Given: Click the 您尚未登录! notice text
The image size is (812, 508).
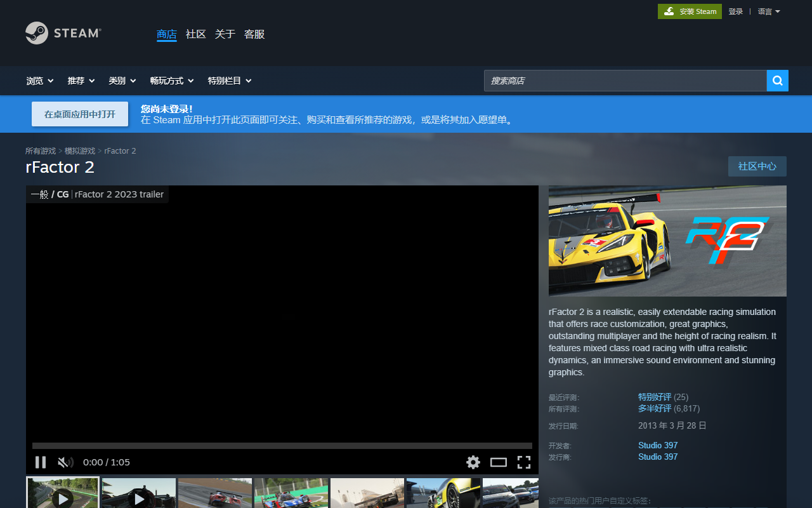Looking at the screenshot, I should 166,109.
